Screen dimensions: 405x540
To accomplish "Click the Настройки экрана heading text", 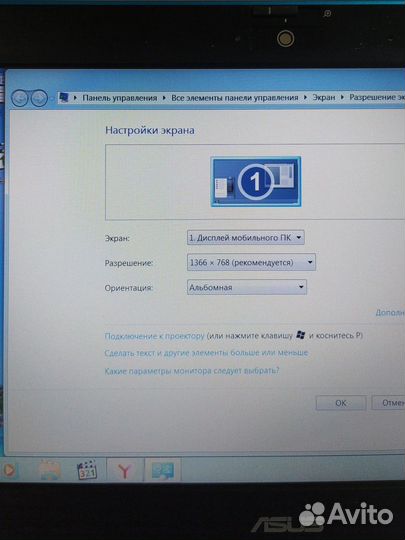I will coord(150,131).
